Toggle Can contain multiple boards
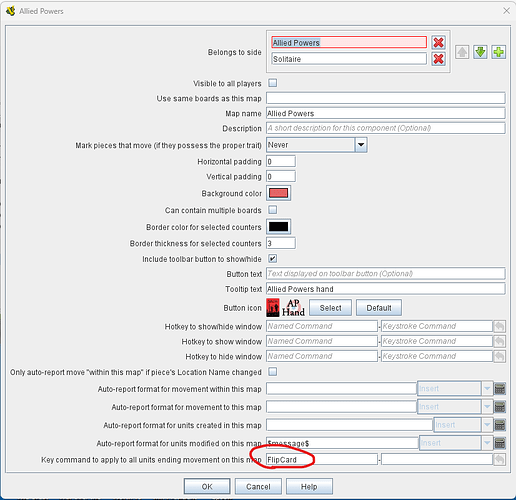The width and height of the screenshot is (516, 500). tap(273, 210)
